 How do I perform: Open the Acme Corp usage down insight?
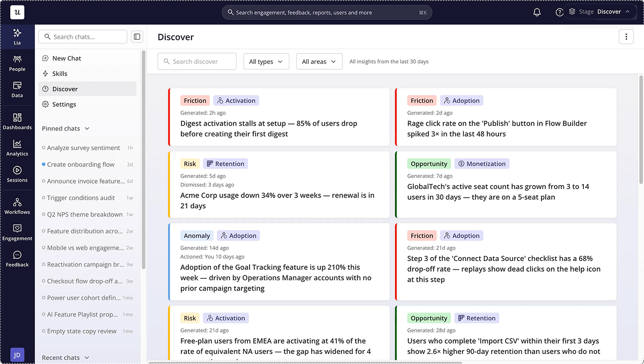(x=279, y=185)
